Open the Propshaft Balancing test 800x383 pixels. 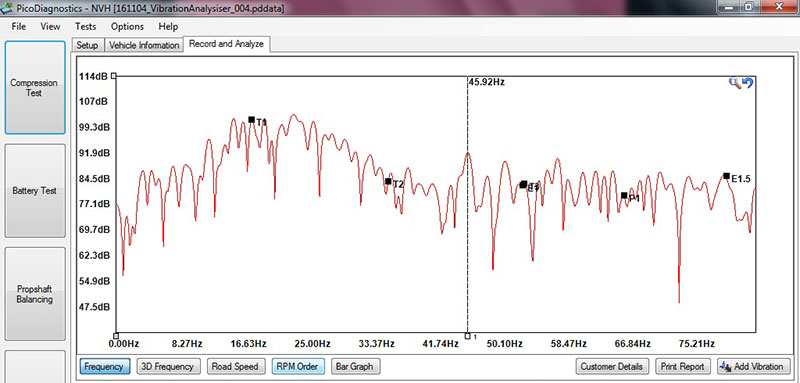pos(35,294)
